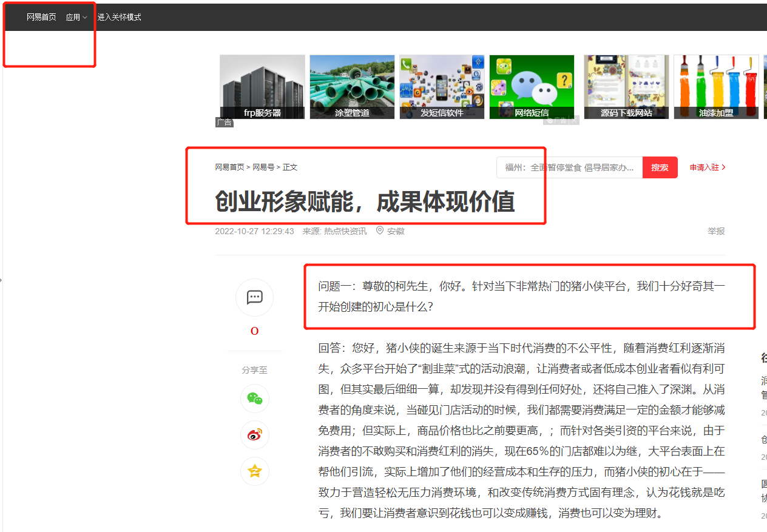767x532 pixels.
Task: Click the red comment count number
Action: 254,331
